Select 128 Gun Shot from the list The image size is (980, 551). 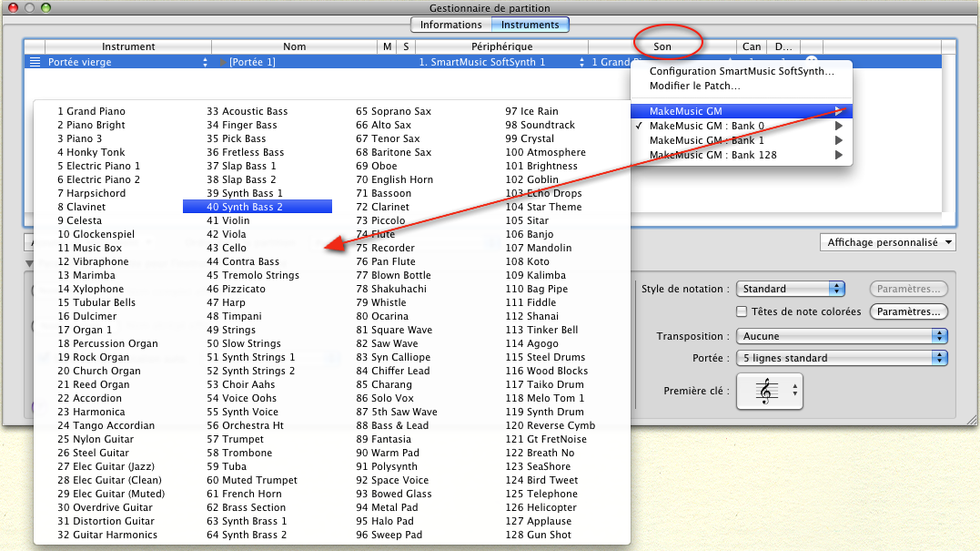[538, 535]
